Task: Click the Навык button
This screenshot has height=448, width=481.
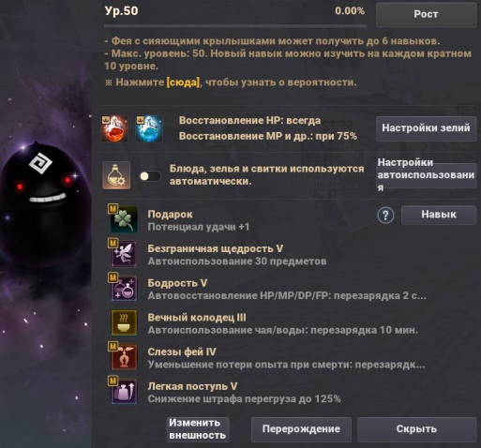Action: coord(439,215)
